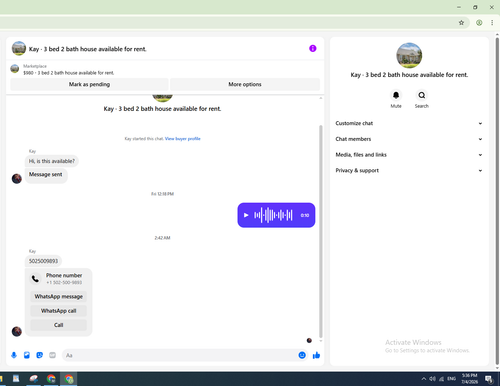Open View buyer profile link
Screen dimensions: 500x386
(x=183, y=139)
